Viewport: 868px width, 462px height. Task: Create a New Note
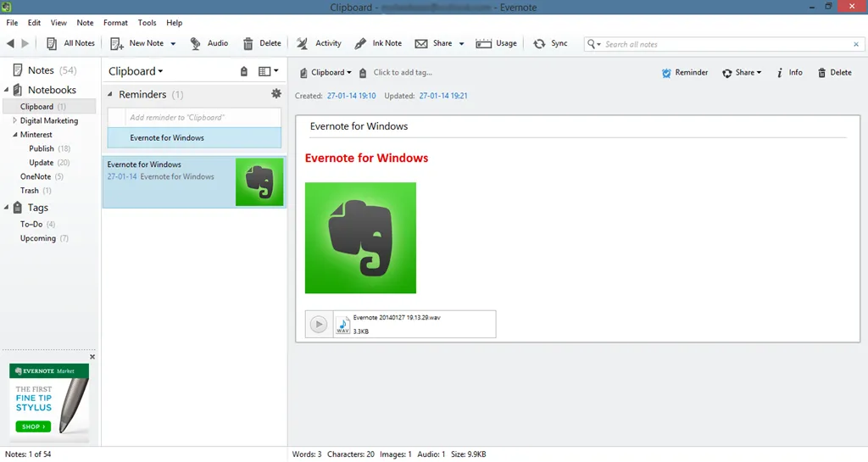137,43
